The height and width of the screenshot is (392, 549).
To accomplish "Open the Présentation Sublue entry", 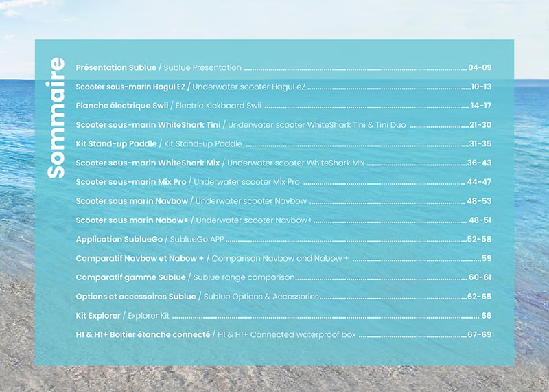I will tap(116, 68).
